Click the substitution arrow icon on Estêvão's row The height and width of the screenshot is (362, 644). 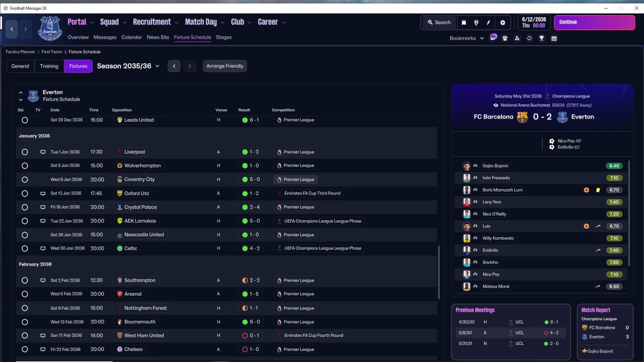click(x=598, y=250)
